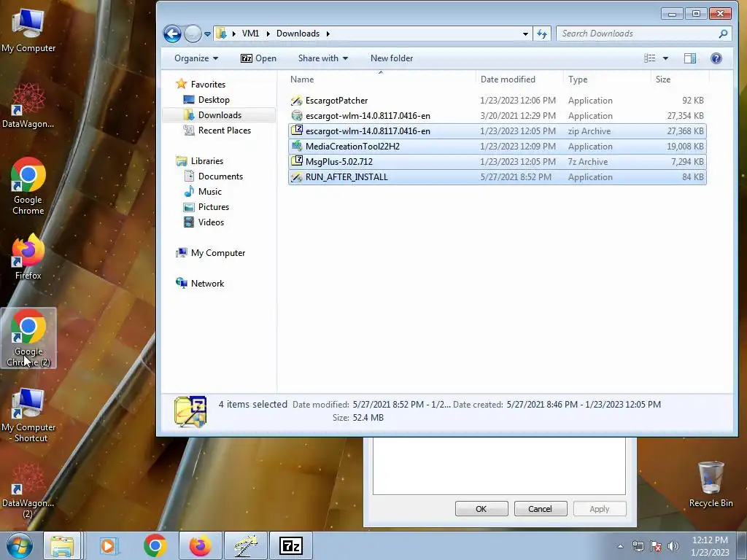Click the VM1 breadcrumb in address bar
Image resolution: width=747 pixels, height=560 pixels.
click(x=251, y=34)
